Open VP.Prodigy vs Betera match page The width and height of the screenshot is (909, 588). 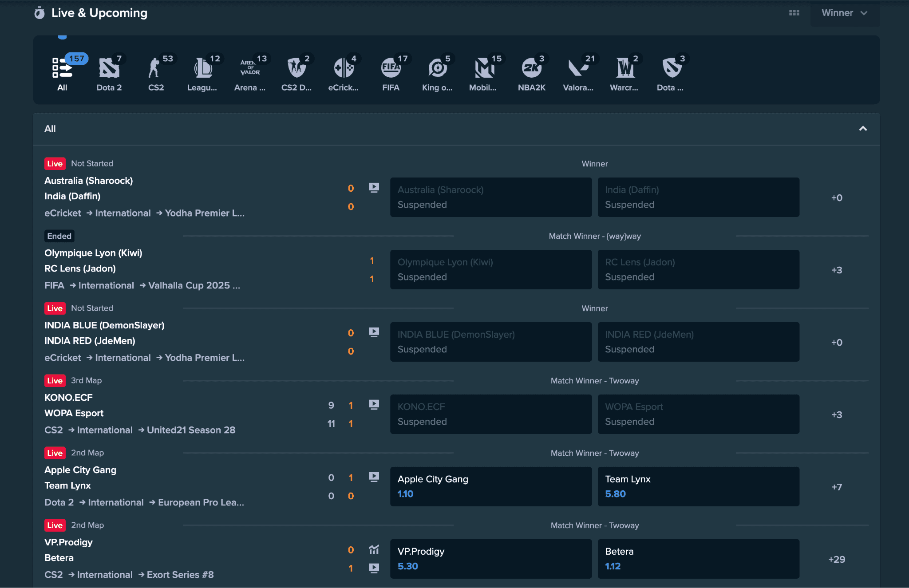tap(68, 550)
